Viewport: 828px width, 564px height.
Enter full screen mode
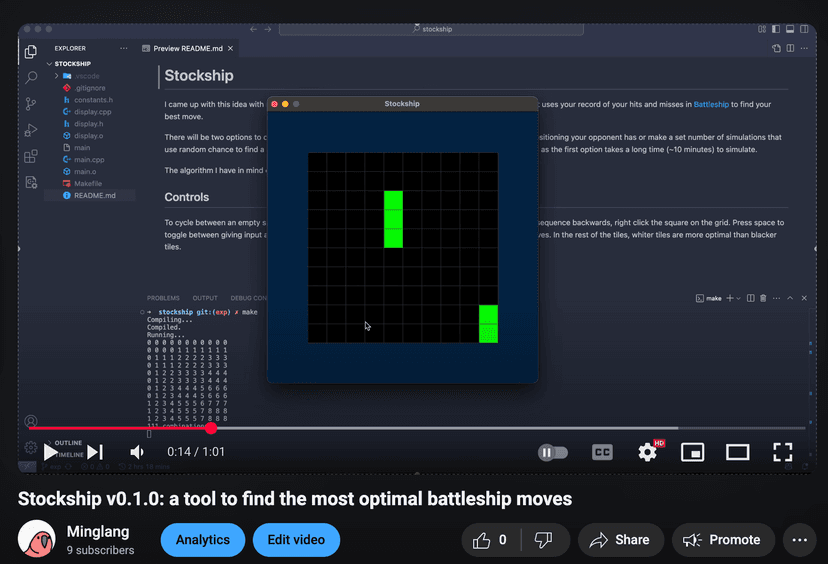[x=783, y=452]
